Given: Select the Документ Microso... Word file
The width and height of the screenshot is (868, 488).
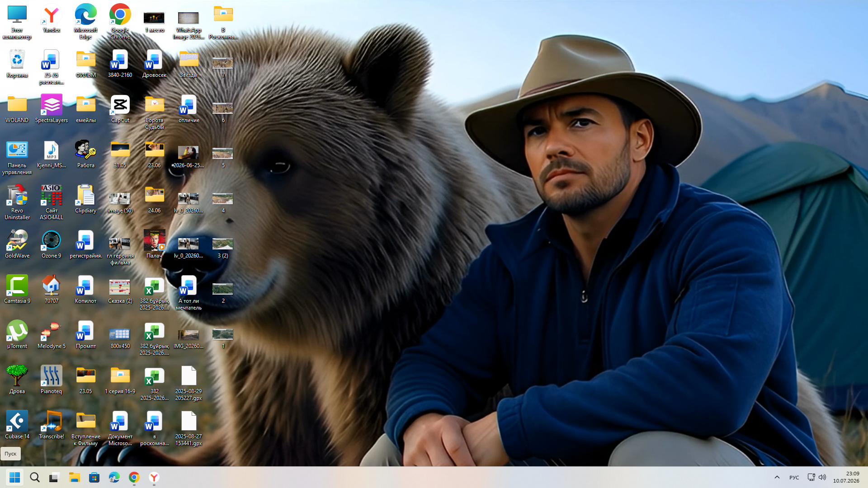Looking at the screenshot, I should 120,428.
